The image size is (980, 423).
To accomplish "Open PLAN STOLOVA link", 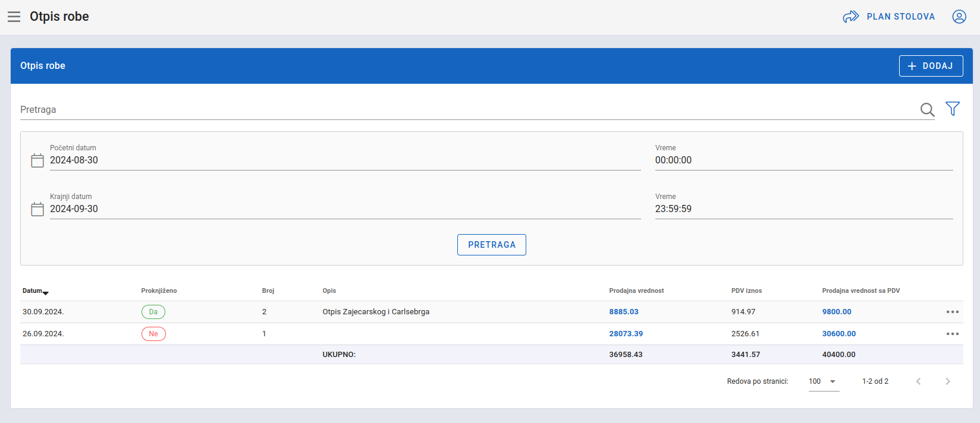I will point(900,17).
